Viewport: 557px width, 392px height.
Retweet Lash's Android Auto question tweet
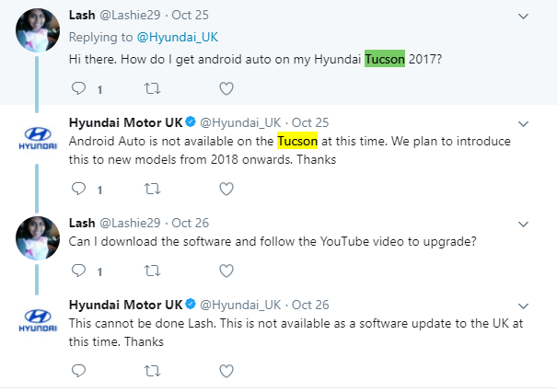(152, 89)
